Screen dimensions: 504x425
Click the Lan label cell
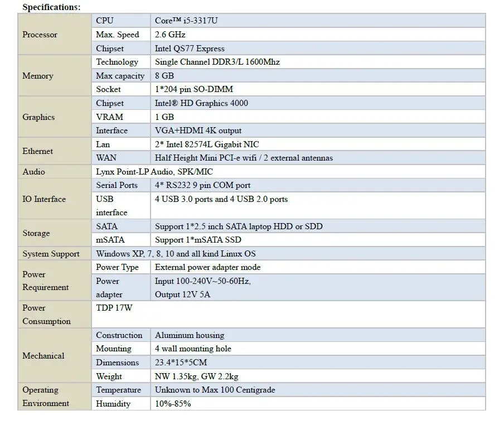coord(121,144)
